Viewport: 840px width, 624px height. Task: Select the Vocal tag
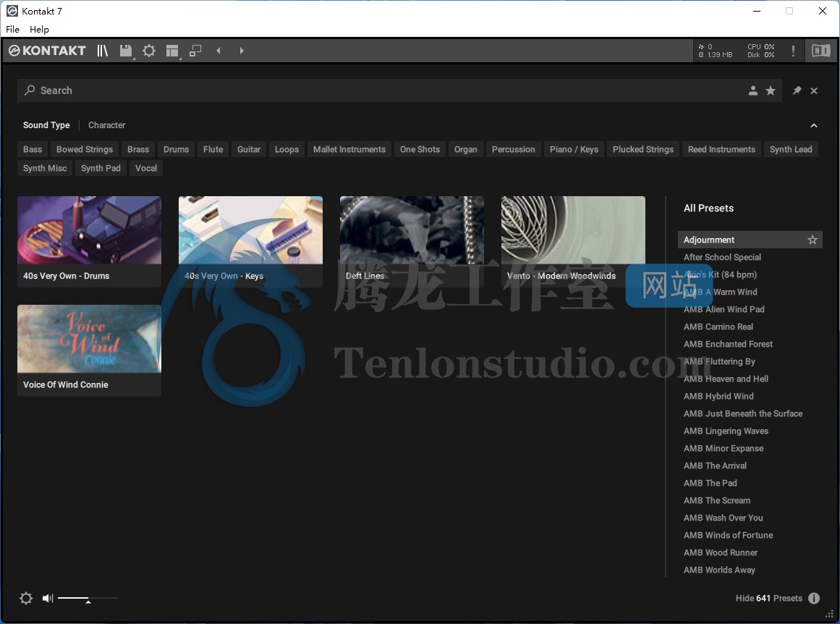(145, 169)
